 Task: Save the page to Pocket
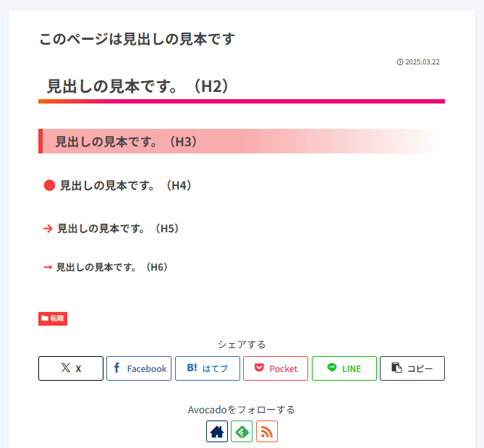(x=276, y=368)
